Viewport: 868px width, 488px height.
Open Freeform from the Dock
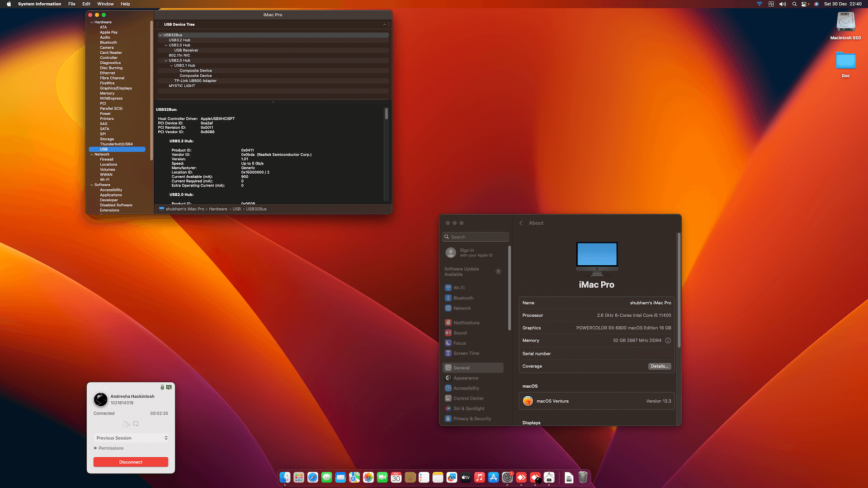coord(452,477)
